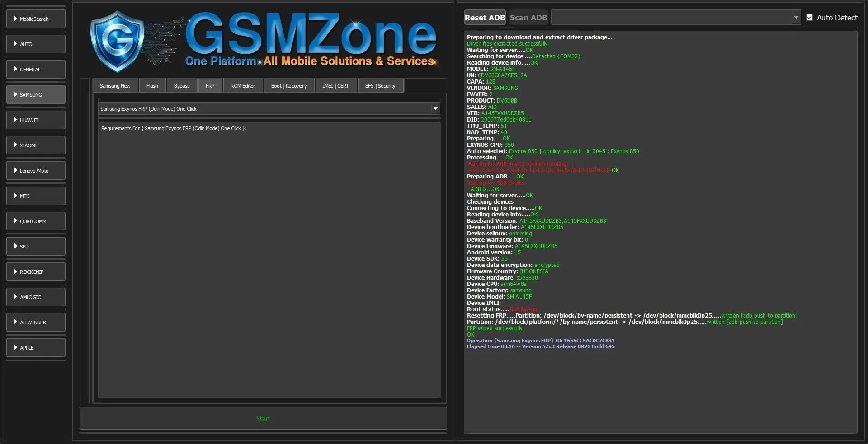Open the SAMSUNG sidebar category

[36, 95]
